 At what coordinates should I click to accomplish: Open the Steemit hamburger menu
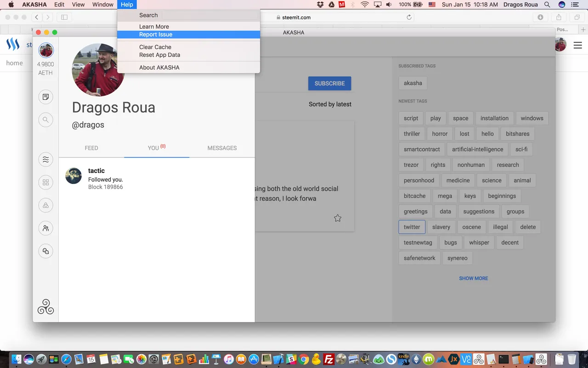tap(577, 45)
